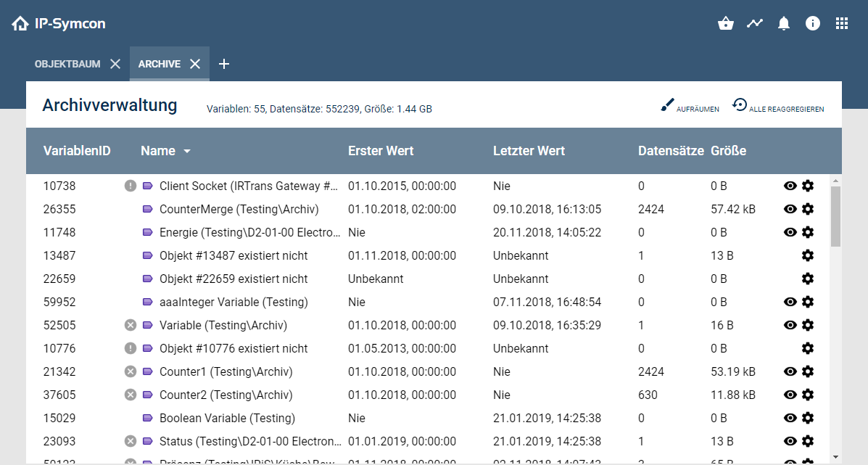Click eye icon for Energie row

(x=790, y=232)
